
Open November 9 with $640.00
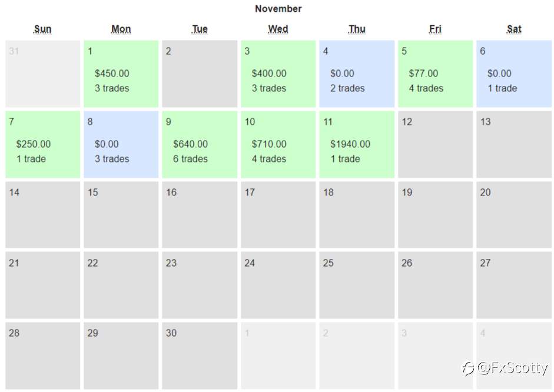200,144
